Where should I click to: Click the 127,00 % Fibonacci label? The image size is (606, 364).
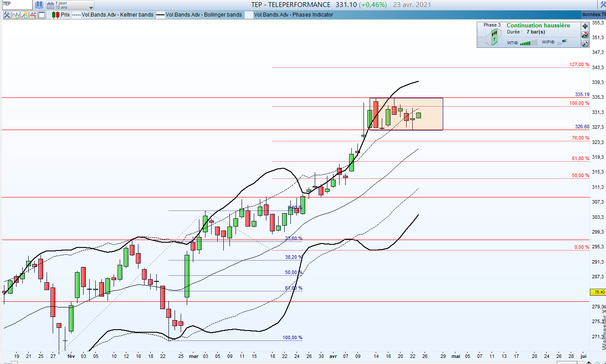[x=579, y=64]
